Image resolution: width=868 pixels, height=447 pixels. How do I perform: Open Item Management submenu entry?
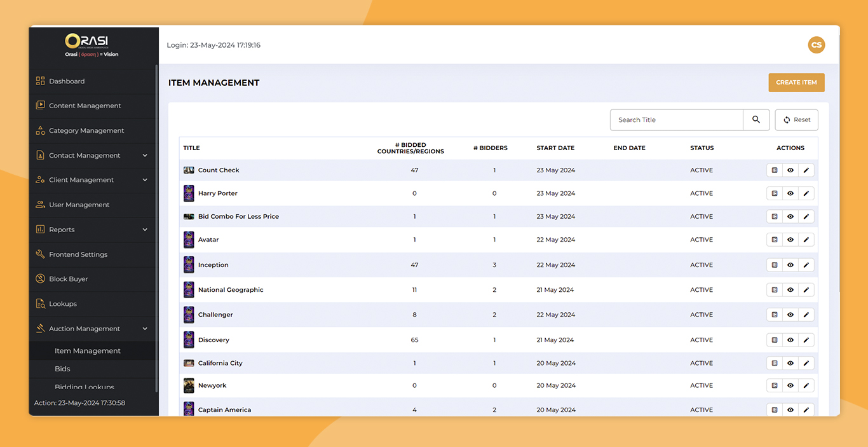click(88, 351)
